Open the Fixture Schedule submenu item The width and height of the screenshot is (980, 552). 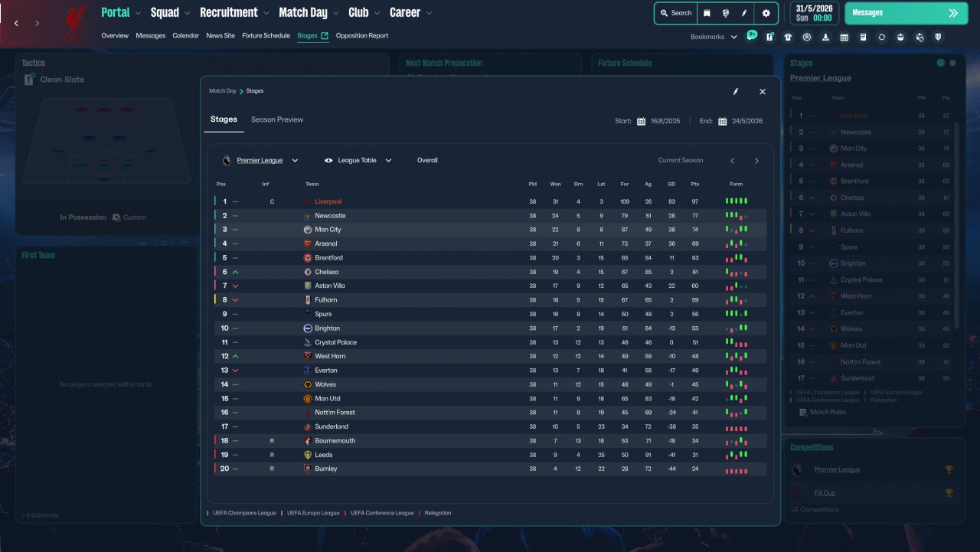(x=266, y=35)
